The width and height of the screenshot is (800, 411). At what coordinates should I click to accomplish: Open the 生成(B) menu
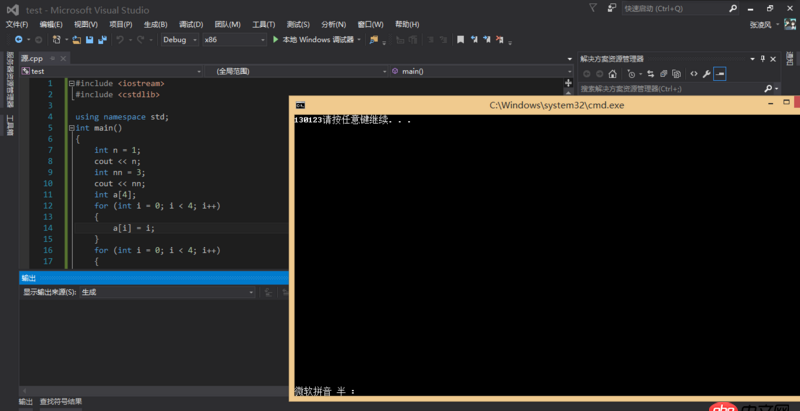click(x=155, y=24)
